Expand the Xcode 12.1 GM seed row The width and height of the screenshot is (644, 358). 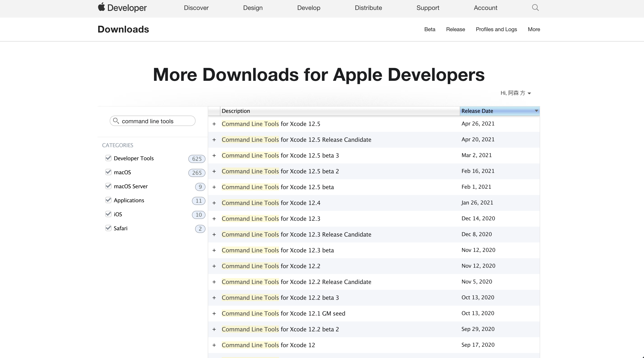[214, 313]
